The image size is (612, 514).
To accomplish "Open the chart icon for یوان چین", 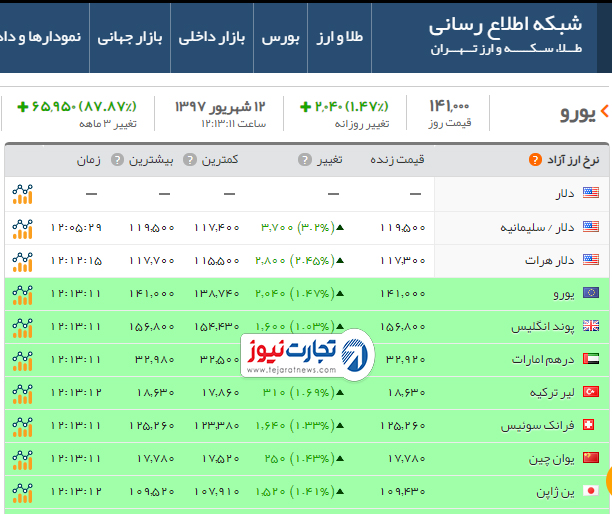I will click(x=22, y=459).
